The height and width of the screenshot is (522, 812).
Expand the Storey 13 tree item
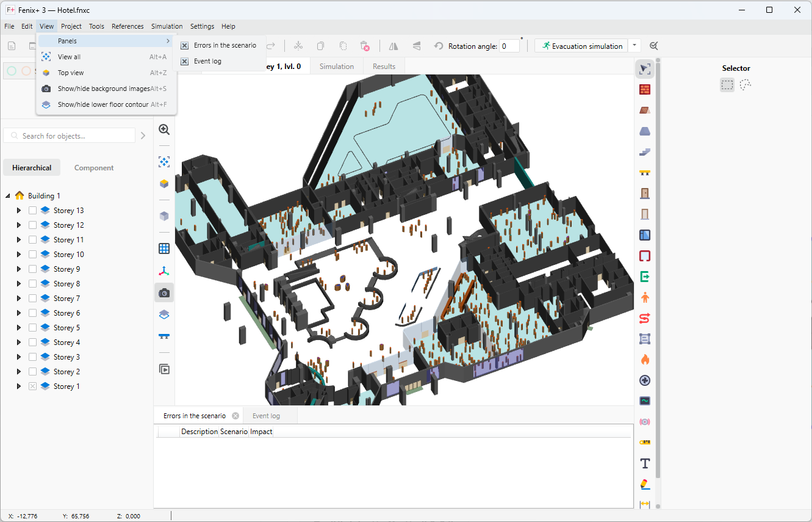18,209
